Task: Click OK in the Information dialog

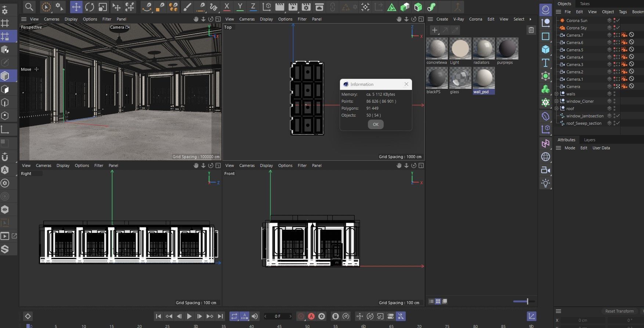Action: (376, 124)
